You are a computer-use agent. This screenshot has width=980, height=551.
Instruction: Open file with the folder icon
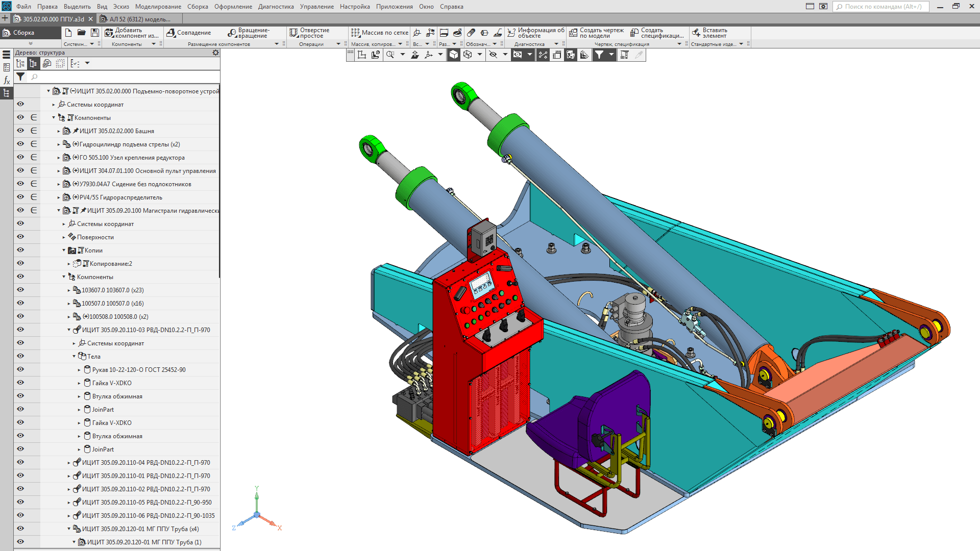tap(81, 33)
